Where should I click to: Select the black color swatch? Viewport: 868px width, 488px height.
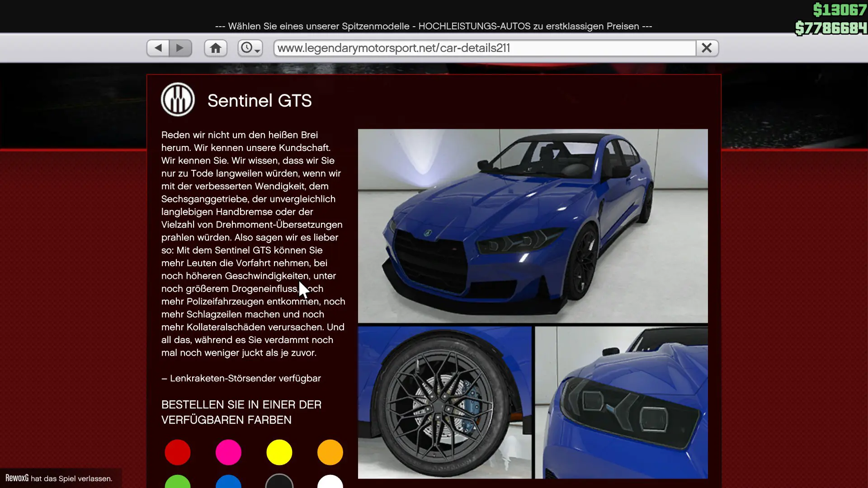(x=279, y=483)
